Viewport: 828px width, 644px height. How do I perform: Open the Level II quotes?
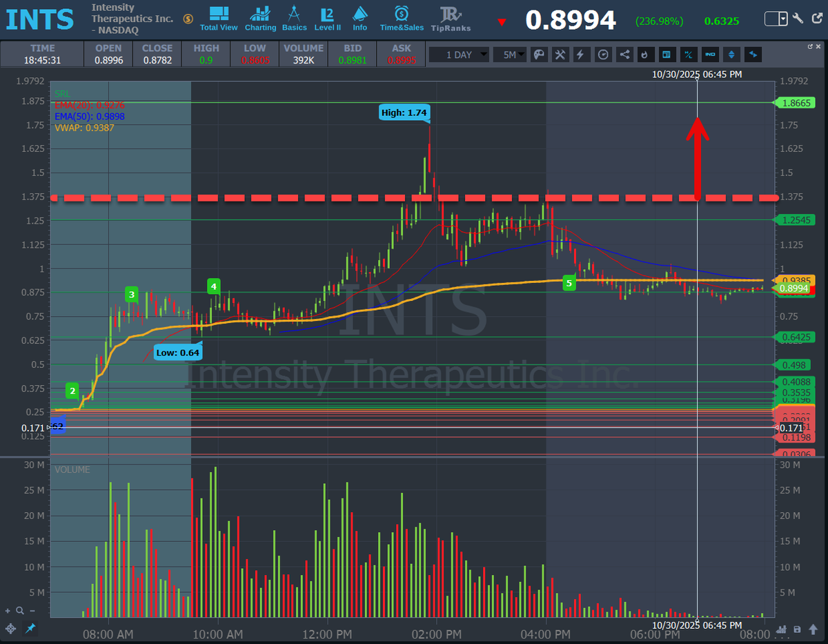point(328,19)
